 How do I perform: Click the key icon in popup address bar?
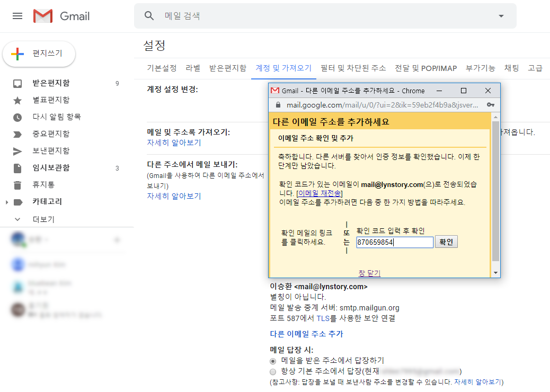coord(491,105)
